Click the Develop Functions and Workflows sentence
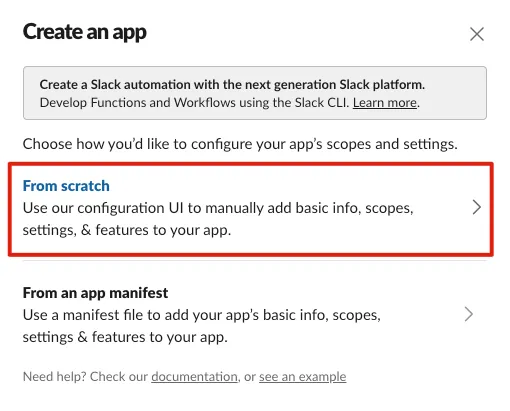 (194, 103)
